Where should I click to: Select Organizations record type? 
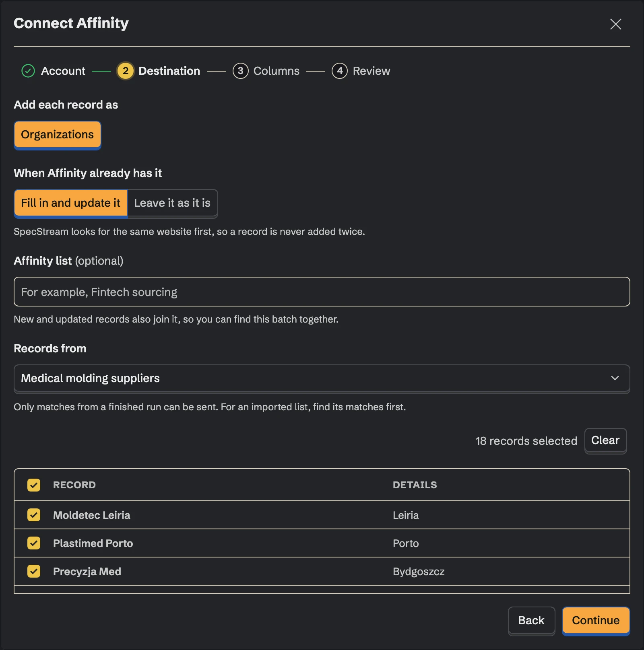point(58,135)
